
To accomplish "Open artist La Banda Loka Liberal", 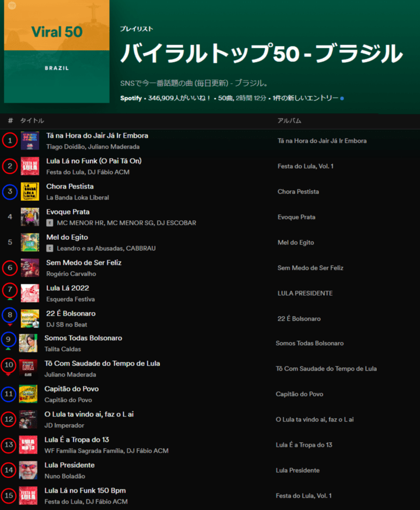I will click(x=78, y=197).
